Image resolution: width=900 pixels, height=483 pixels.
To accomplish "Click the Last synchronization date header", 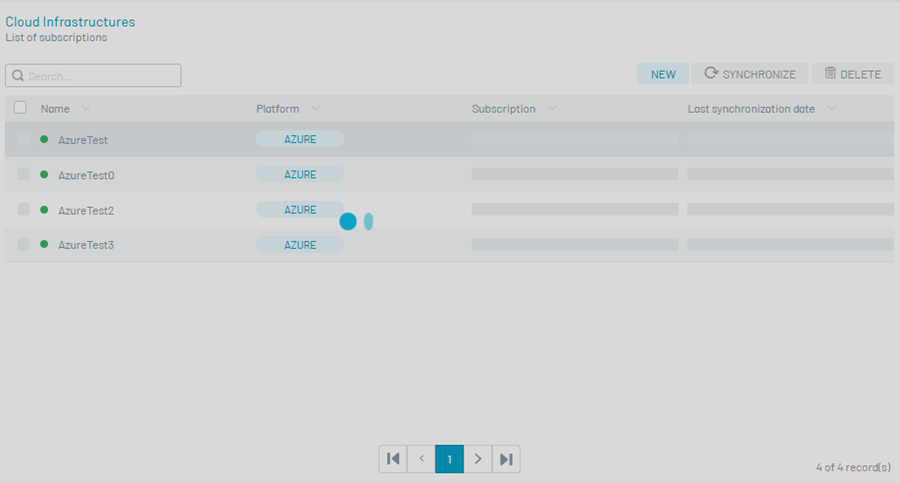I will tap(751, 109).
